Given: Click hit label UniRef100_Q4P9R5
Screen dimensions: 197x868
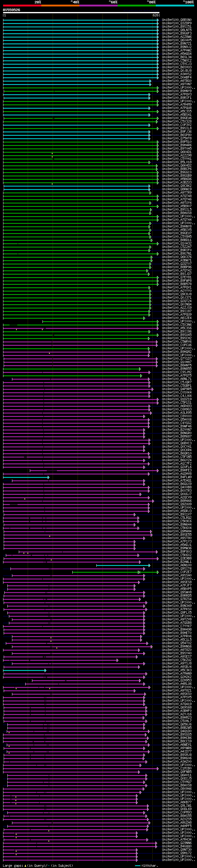Looking at the screenshot, I should 177,389.
